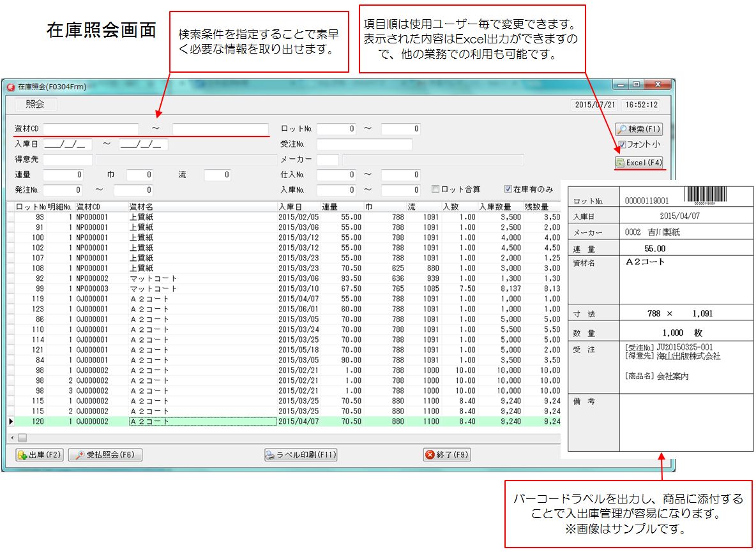Screen dimensions: 756x552
Task: Click the horizontal scrollbar left arrow
Action: (x=12, y=438)
